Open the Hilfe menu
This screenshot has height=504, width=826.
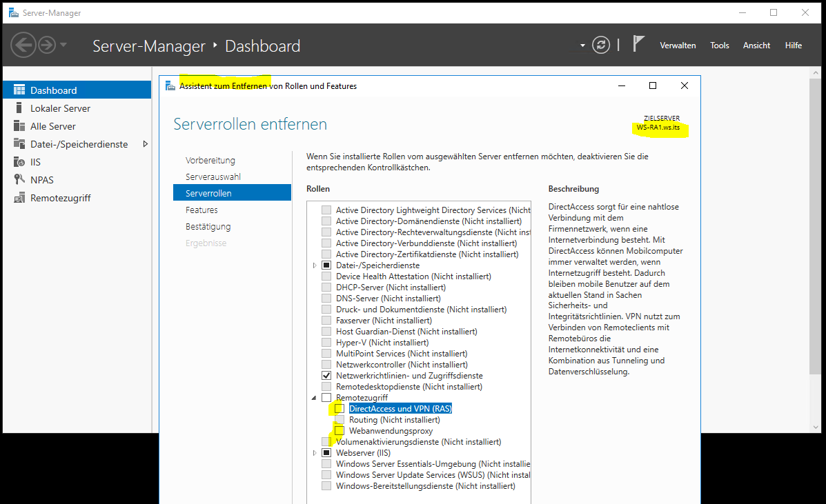794,46
